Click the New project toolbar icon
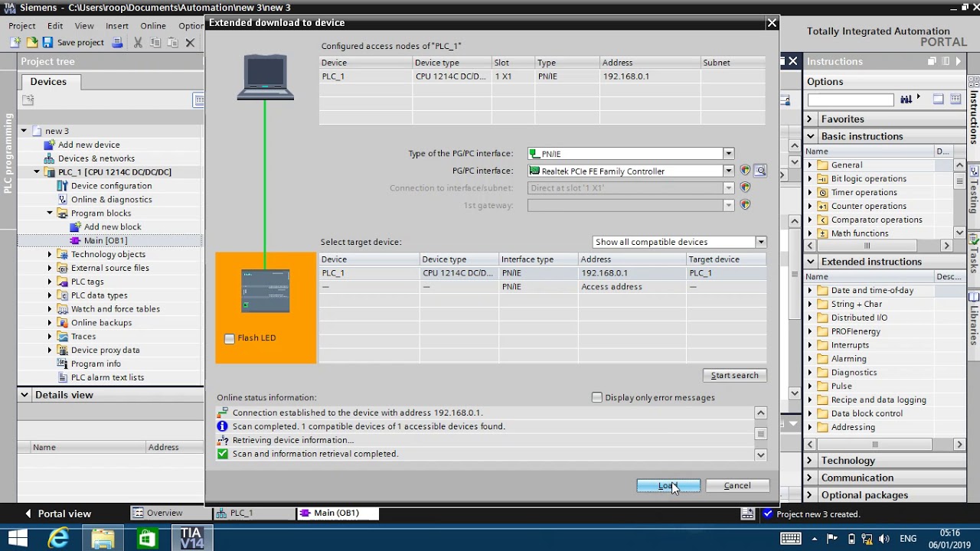 (16, 43)
